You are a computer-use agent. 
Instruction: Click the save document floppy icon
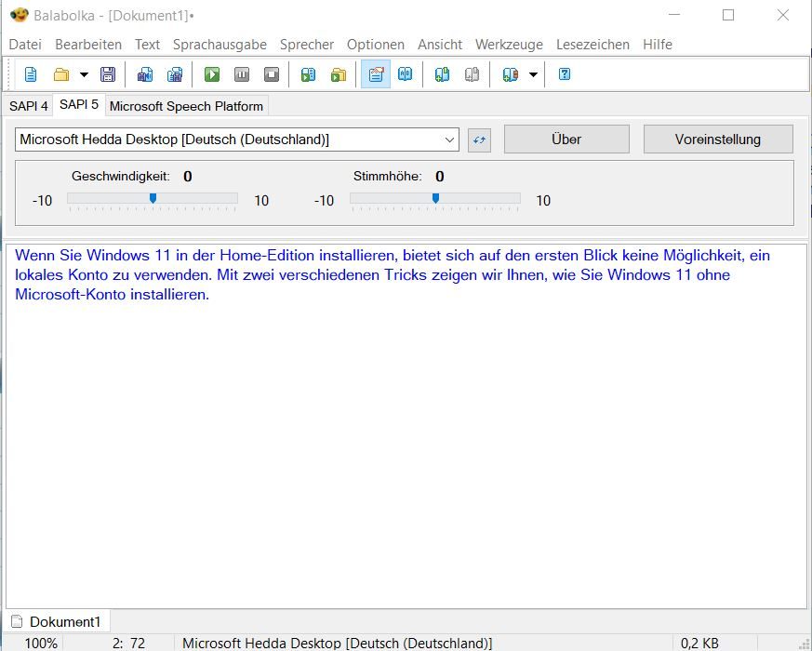(x=108, y=74)
